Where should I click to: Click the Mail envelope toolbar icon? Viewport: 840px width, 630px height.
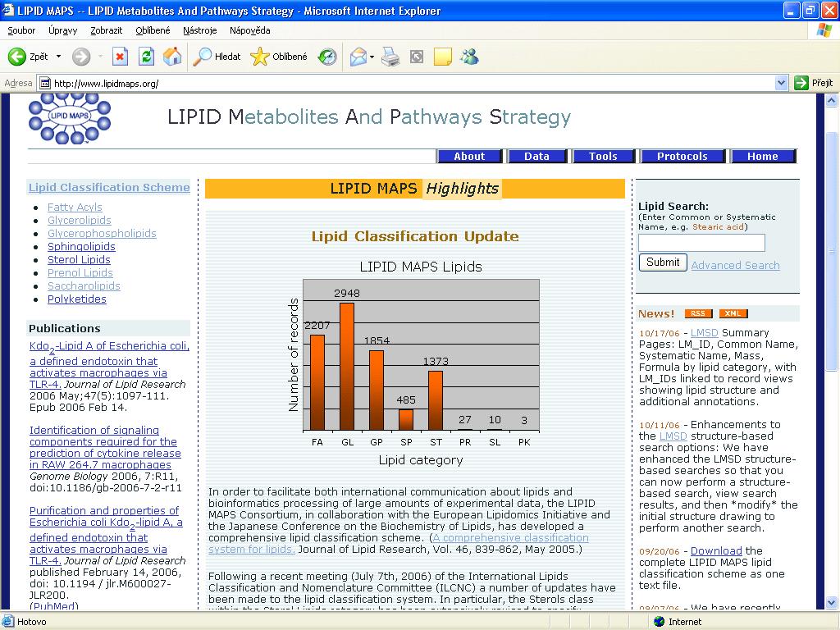click(x=358, y=57)
